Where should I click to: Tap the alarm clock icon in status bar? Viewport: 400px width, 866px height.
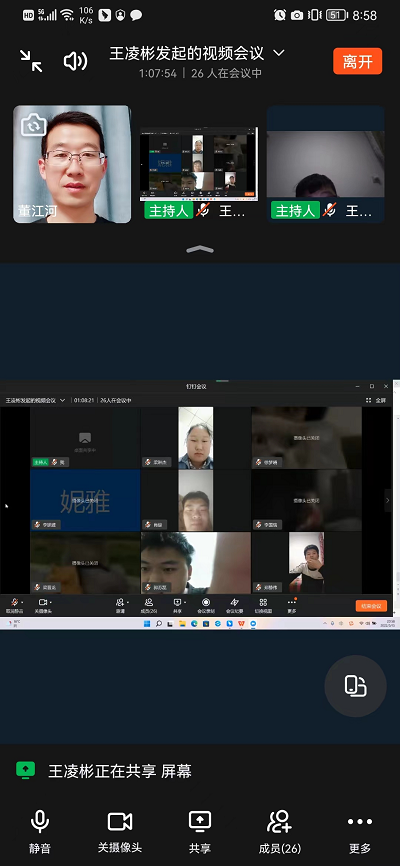click(x=280, y=15)
